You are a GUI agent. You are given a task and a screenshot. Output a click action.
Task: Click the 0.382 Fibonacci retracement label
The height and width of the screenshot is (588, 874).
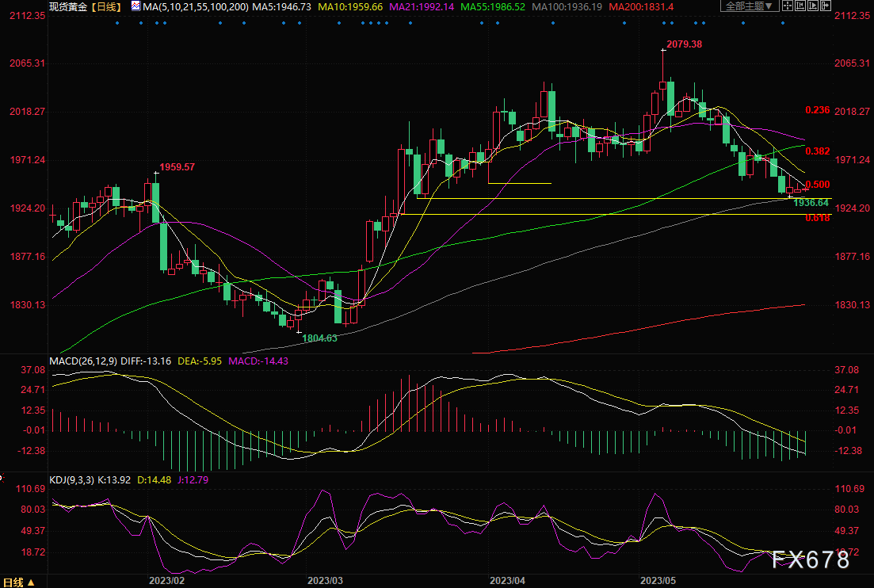point(817,151)
